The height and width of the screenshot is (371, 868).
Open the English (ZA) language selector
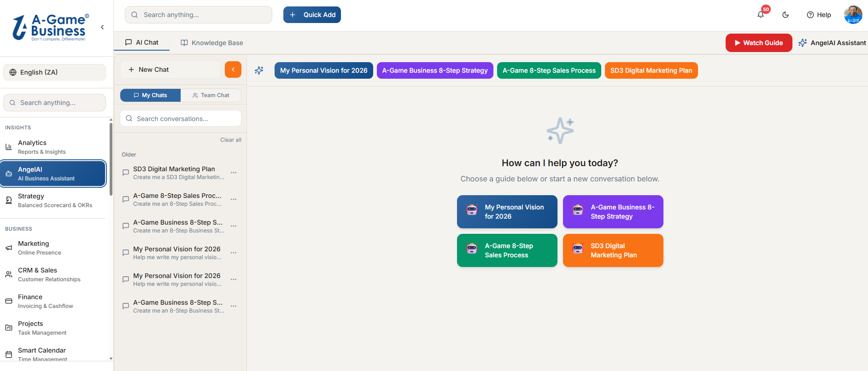(54, 72)
